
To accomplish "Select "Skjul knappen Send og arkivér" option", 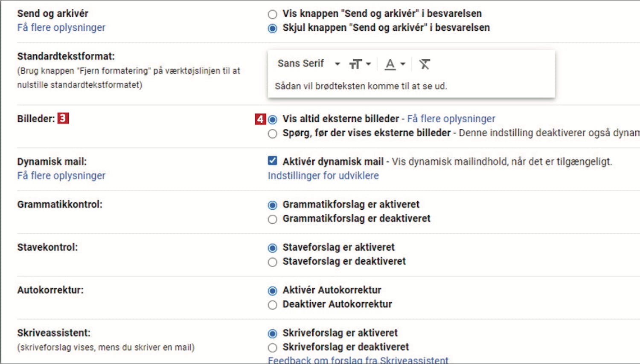I will tap(273, 29).
